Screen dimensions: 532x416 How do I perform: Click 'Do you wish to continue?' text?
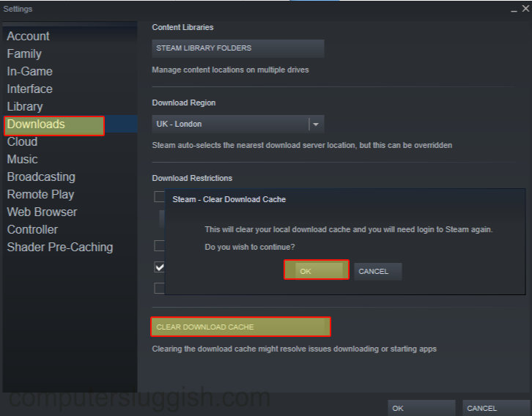(250, 247)
